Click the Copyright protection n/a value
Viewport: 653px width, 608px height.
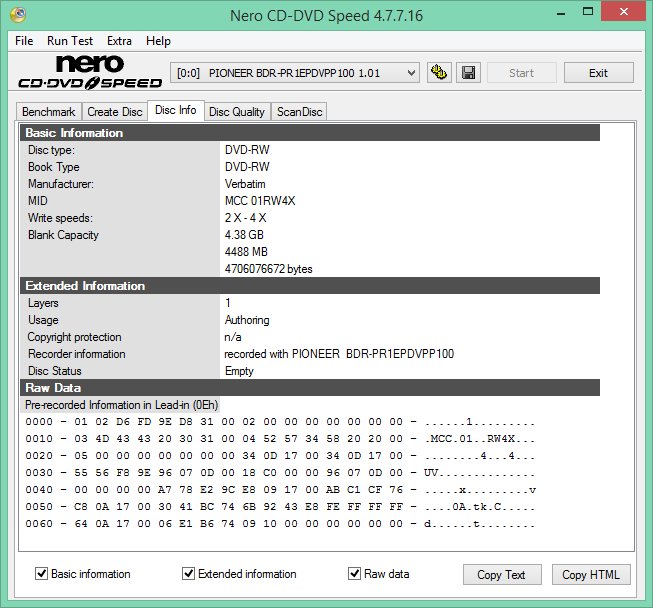pyautogui.click(x=233, y=337)
